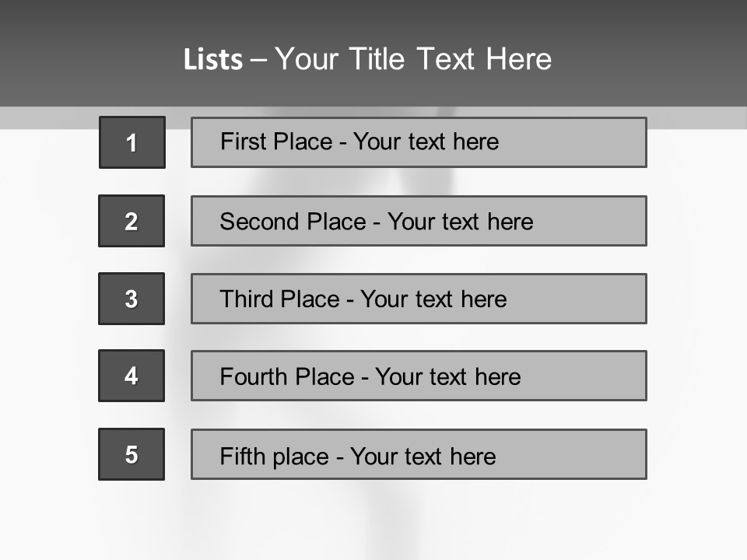
Task: Click the number 1 box
Action: 132,142
